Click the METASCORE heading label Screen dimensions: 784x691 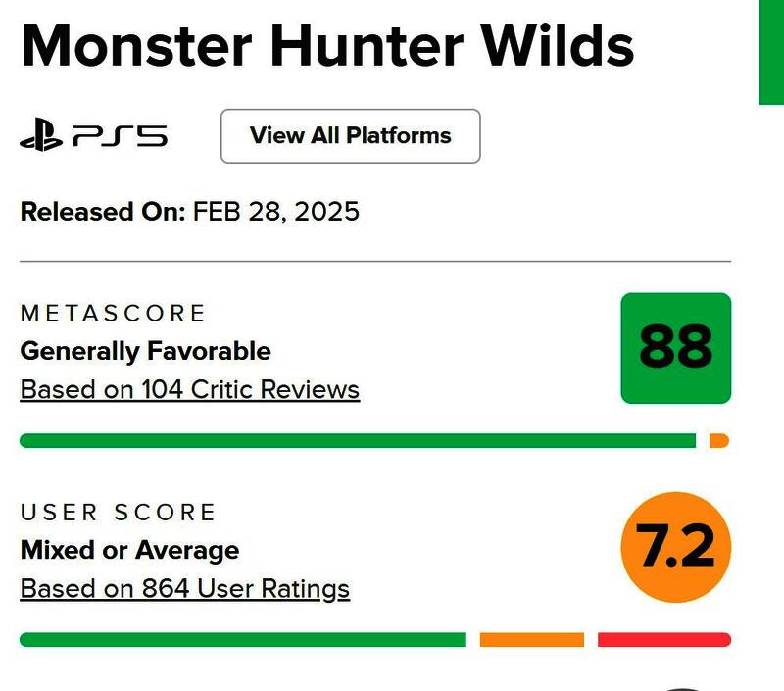coord(114,314)
